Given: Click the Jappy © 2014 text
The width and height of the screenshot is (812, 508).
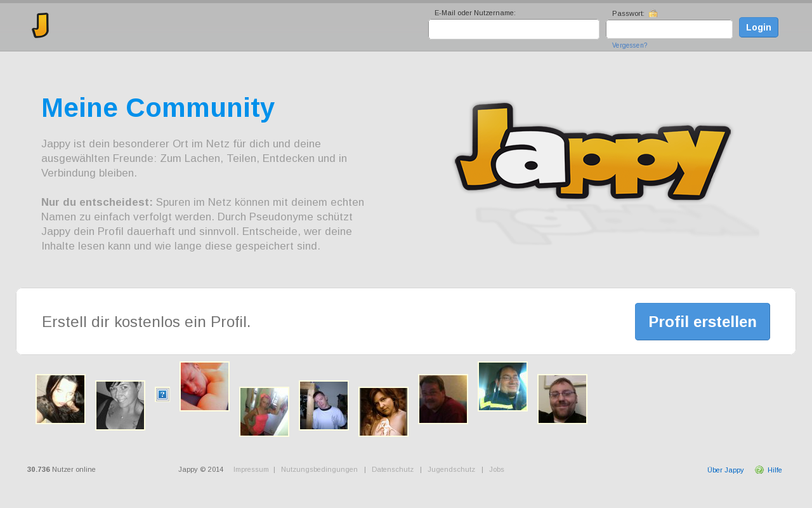Looking at the screenshot, I should [200, 469].
